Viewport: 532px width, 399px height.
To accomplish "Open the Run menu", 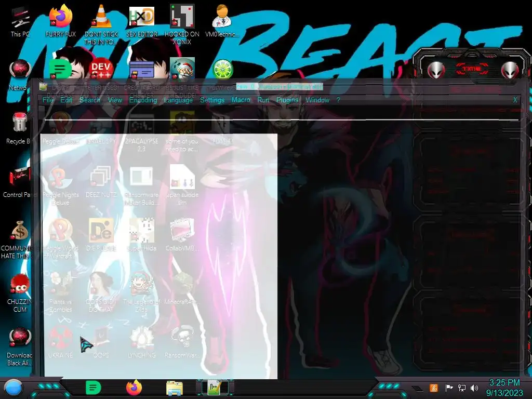I will coord(263,100).
